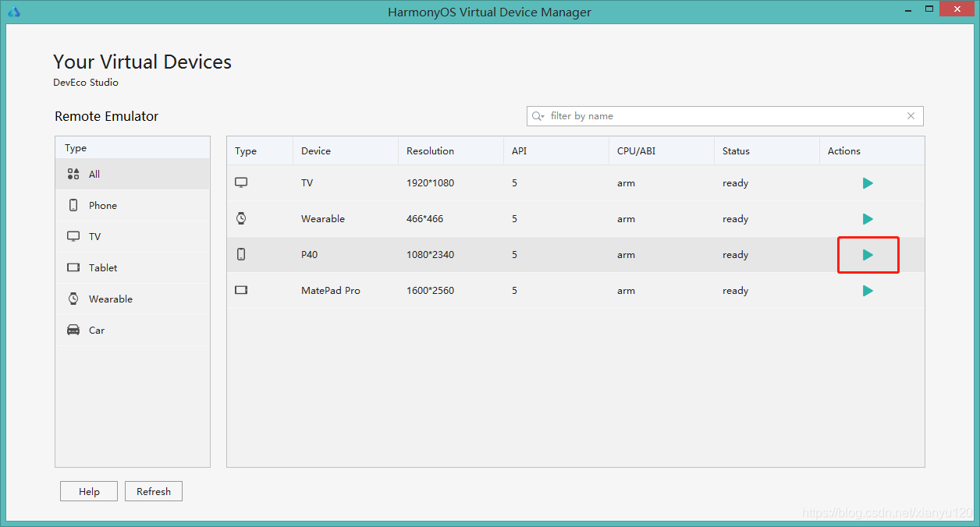
Task: Launch the Wearable emulator play button
Action: pos(868,219)
